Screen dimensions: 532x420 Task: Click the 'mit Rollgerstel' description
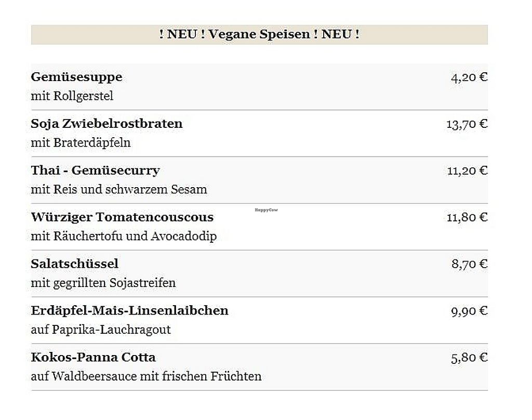pos(72,96)
